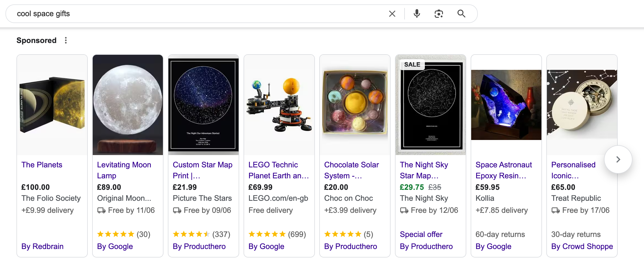
Task: Open 'Chocolate Solar System' title link
Action: (x=351, y=170)
